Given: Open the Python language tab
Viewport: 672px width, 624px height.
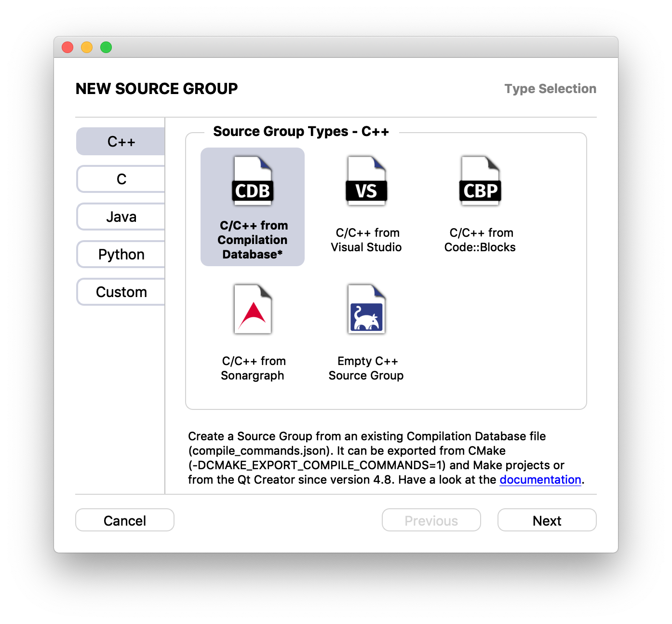Looking at the screenshot, I should (x=121, y=254).
